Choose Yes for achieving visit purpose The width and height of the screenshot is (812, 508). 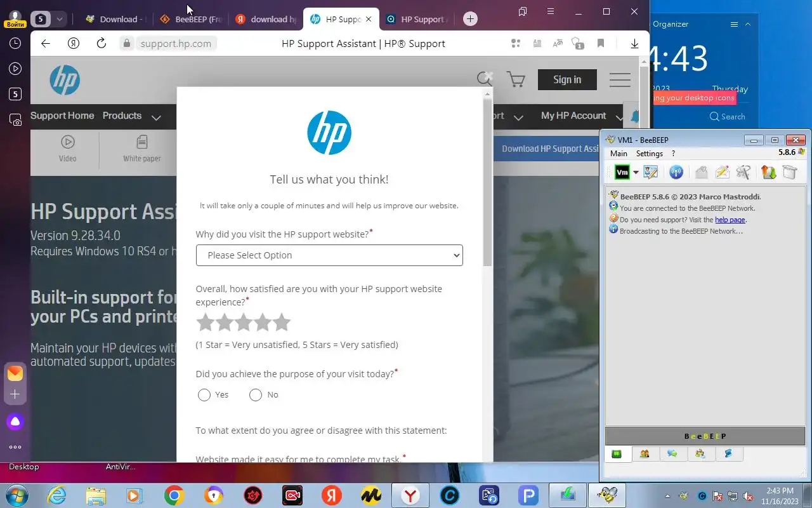point(204,395)
